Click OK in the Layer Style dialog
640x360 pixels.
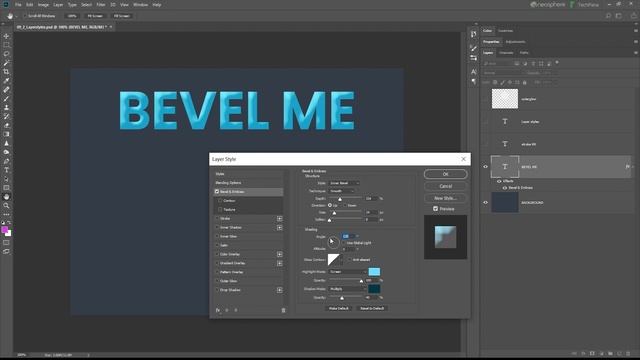pos(445,174)
